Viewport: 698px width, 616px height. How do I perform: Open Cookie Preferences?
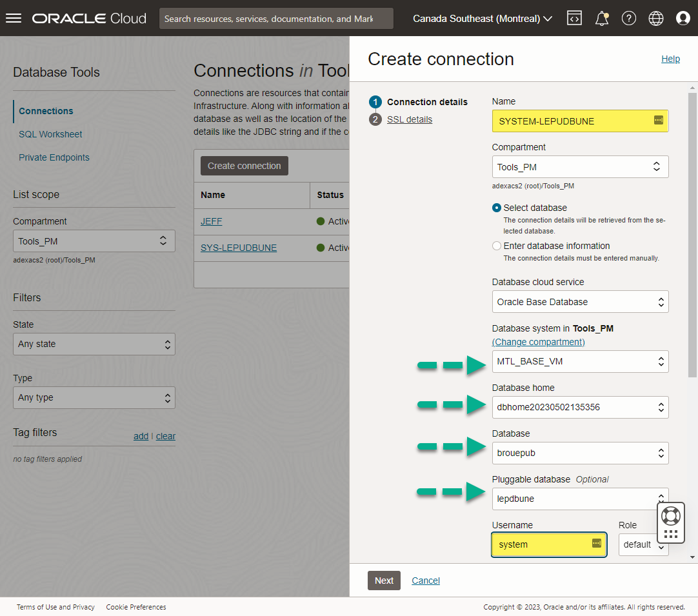click(135, 607)
